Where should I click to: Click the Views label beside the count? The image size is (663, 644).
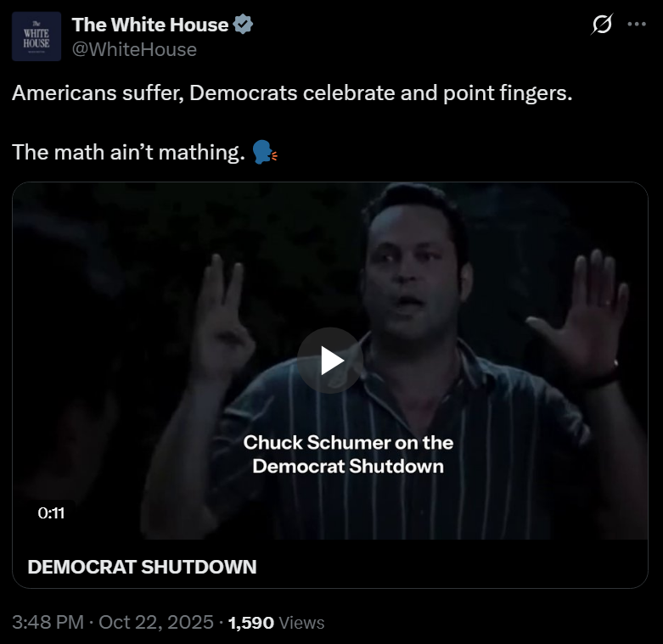point(302,623)
